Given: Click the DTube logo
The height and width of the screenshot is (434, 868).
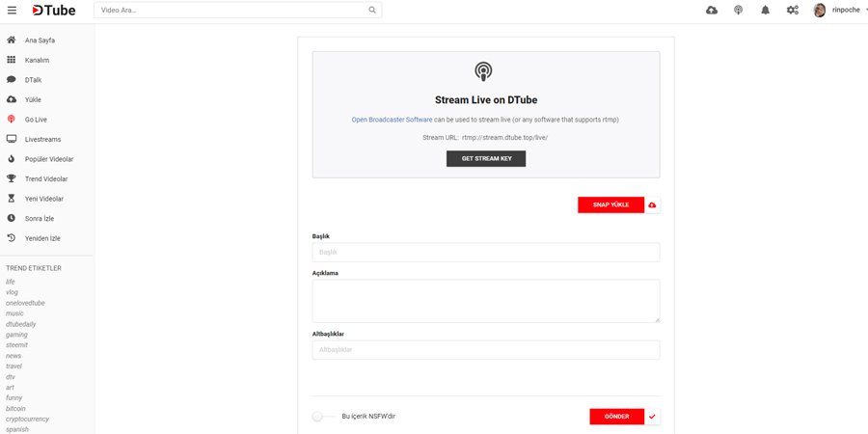Looking at the screenshot, I should [x=54, y=10].
